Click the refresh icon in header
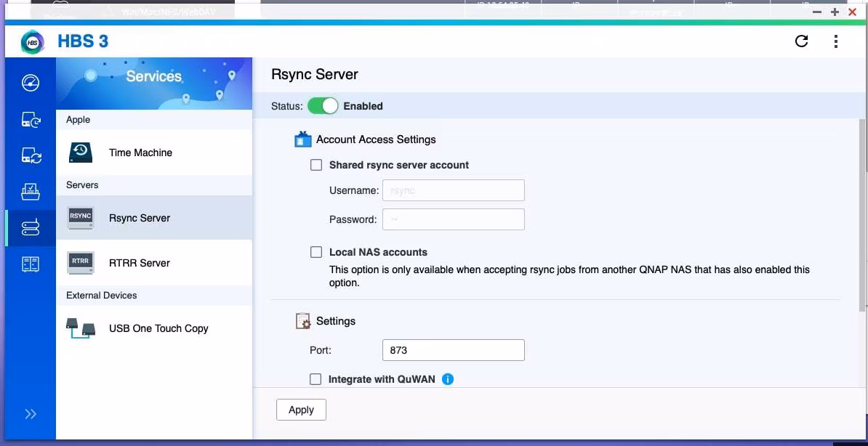Image resolution: width=868 pixels, height=446 pixels. pyautogui.click(x=802, y=41)
